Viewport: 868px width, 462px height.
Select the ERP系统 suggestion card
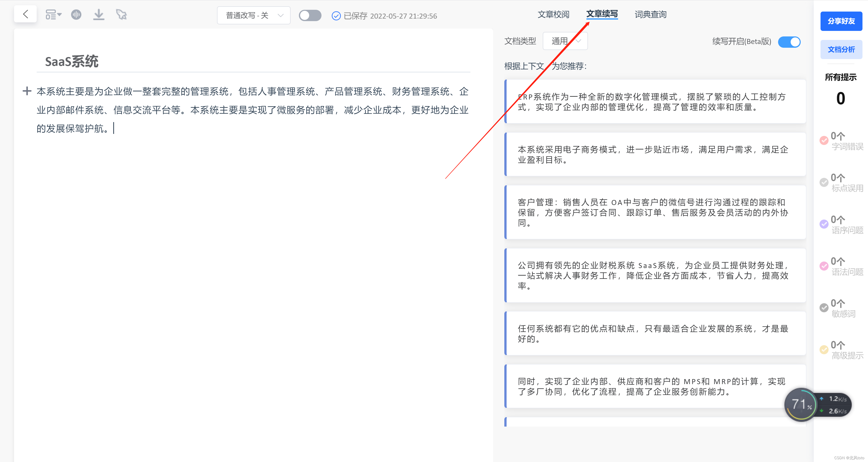coord(655,102)
